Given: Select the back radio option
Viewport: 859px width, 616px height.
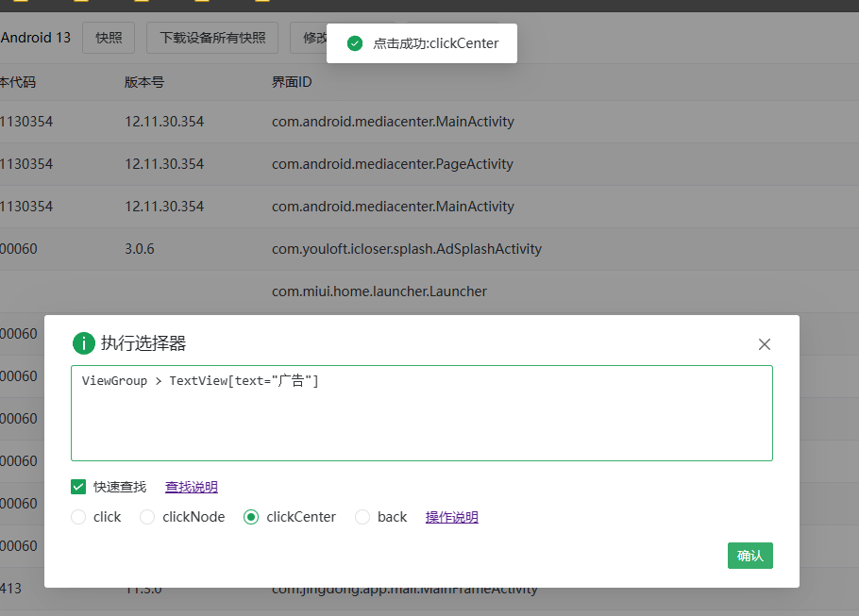Looking at the screenshot, I should pos(362,517).
